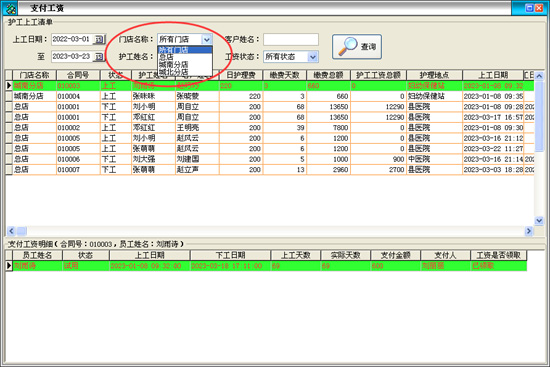The width and height of the screenshot is (550, 367).
Task: Click detail cell 已领取 status
Action: pyautogui.click(x=498, y=266)
